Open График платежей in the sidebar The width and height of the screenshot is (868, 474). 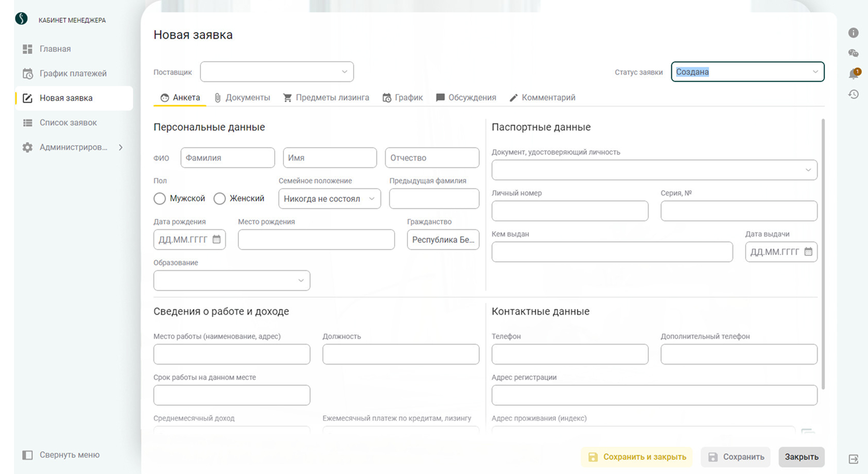pos(74,73)
